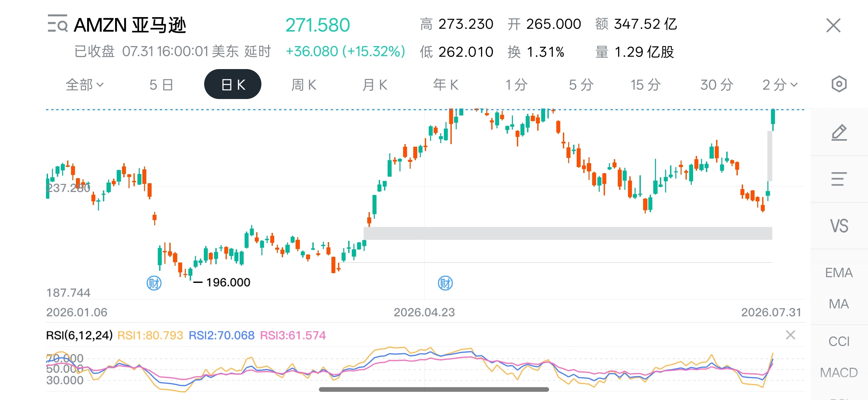Tap the AMZN 亚马逊 stock title

pyautogui.click(x=130, y=25)
